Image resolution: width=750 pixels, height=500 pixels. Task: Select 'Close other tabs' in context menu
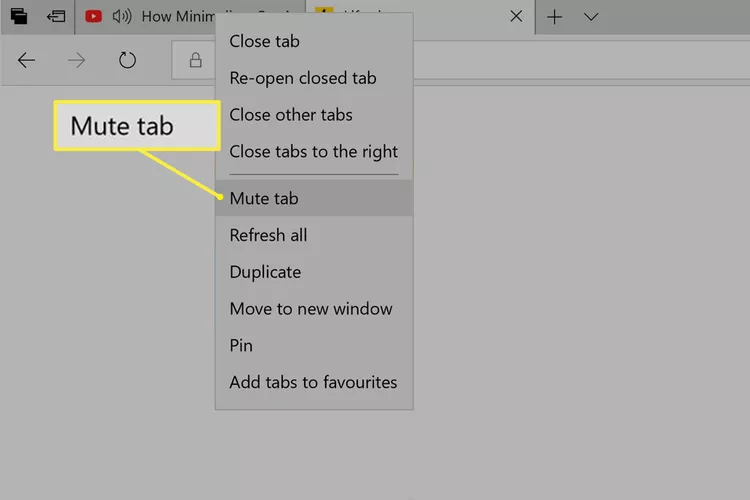[x=290, y=114]
